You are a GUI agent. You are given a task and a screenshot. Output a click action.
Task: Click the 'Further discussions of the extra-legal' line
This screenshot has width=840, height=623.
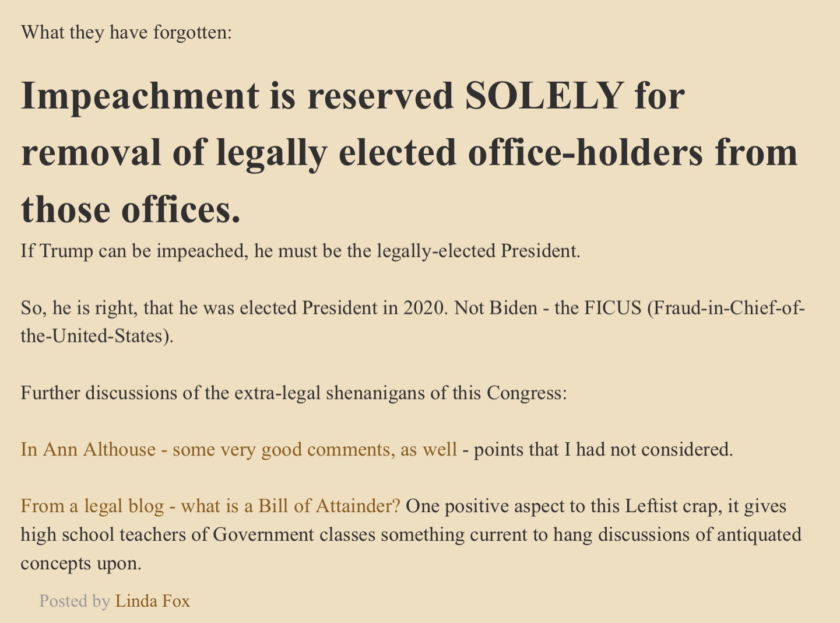point(294,393)
